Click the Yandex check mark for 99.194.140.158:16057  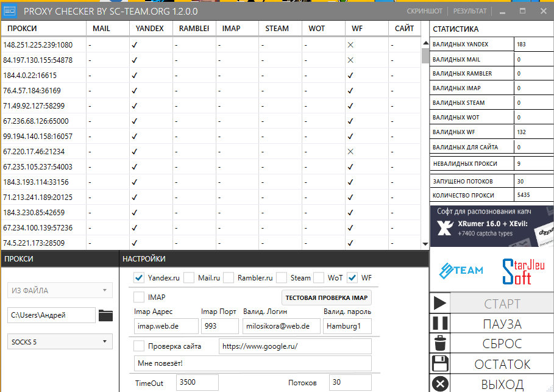click(x=134, y=136)
